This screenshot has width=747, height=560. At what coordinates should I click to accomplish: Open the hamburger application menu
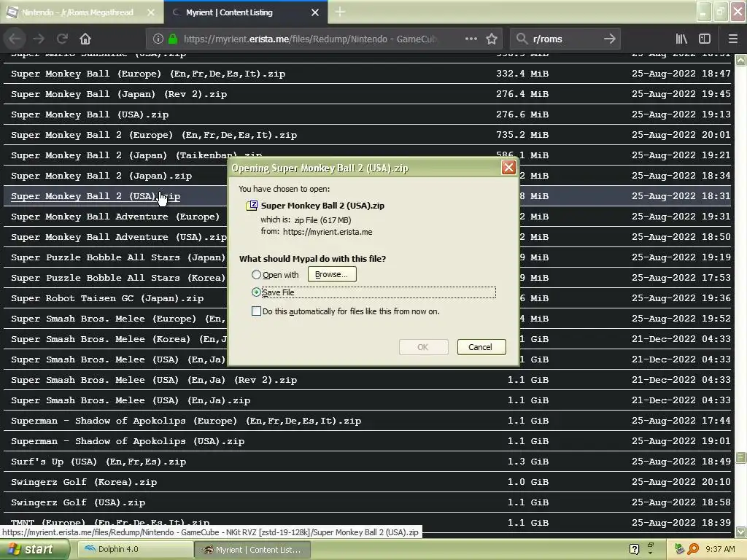733,39
